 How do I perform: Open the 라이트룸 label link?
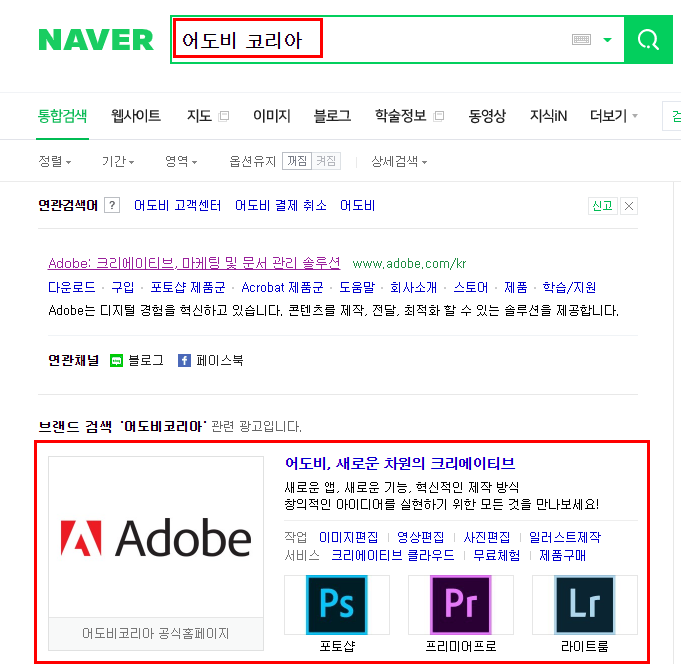[x=585, y=646]
